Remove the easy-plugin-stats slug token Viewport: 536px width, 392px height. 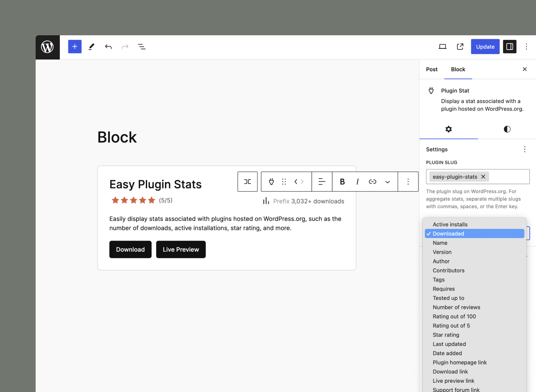pos(483,177)
